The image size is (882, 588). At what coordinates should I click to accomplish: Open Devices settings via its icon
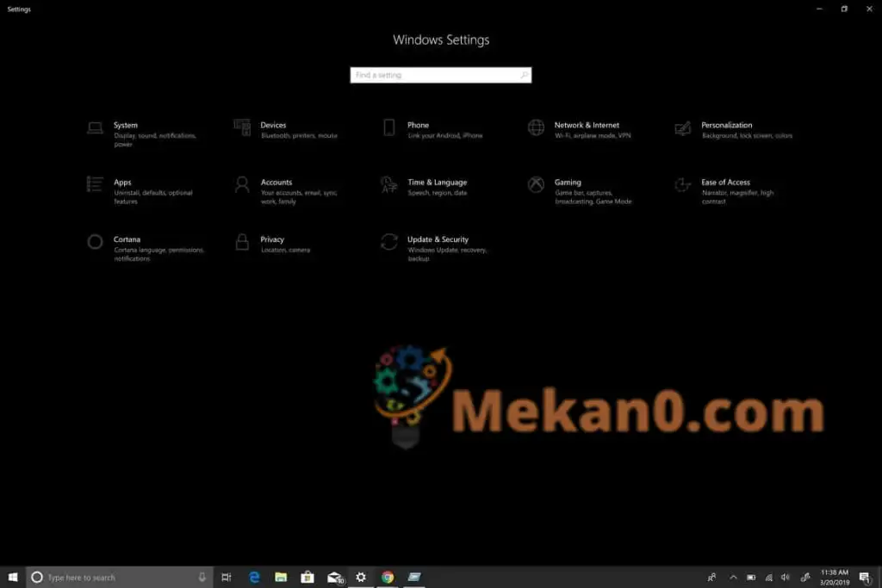242,127
